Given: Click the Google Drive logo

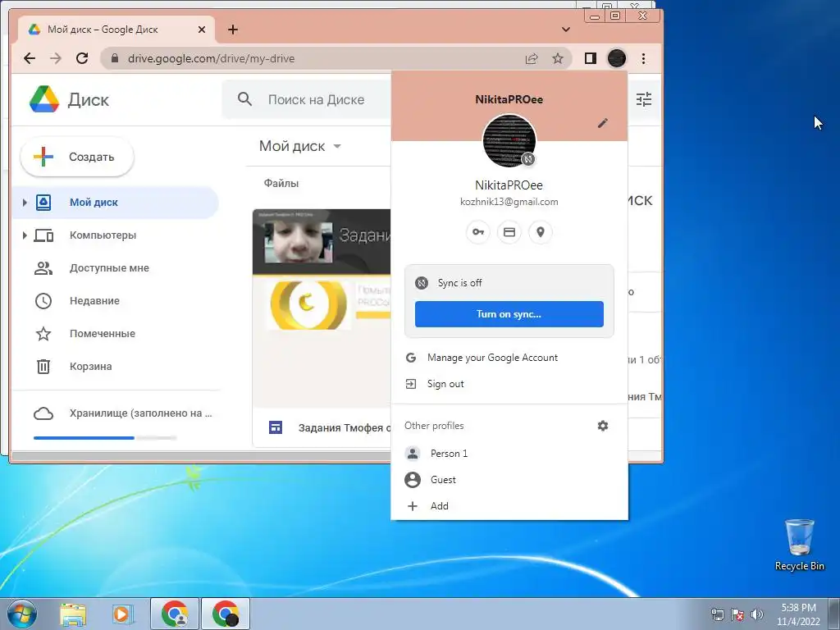Looking at the screenshot, I should pos(44,99).
